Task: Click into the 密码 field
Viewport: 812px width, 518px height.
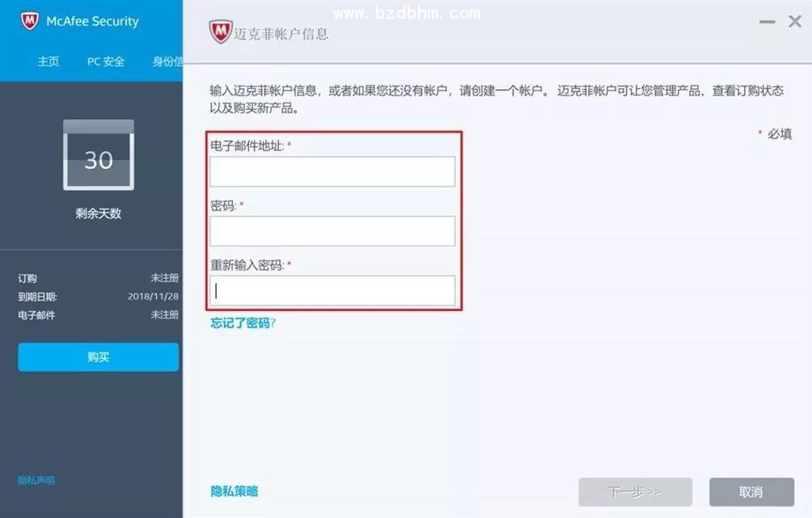Action: pyautogui.click(x=332, y=231)
